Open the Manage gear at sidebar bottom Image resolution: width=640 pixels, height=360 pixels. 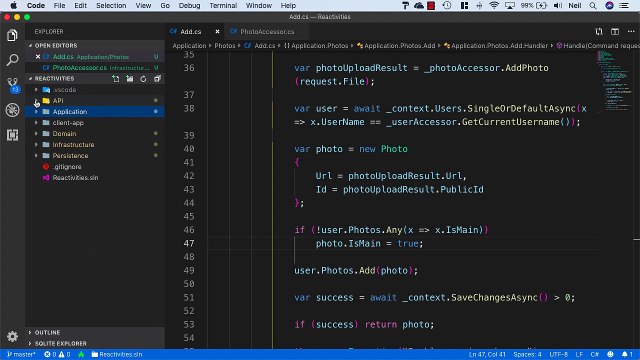click(12, 336)
